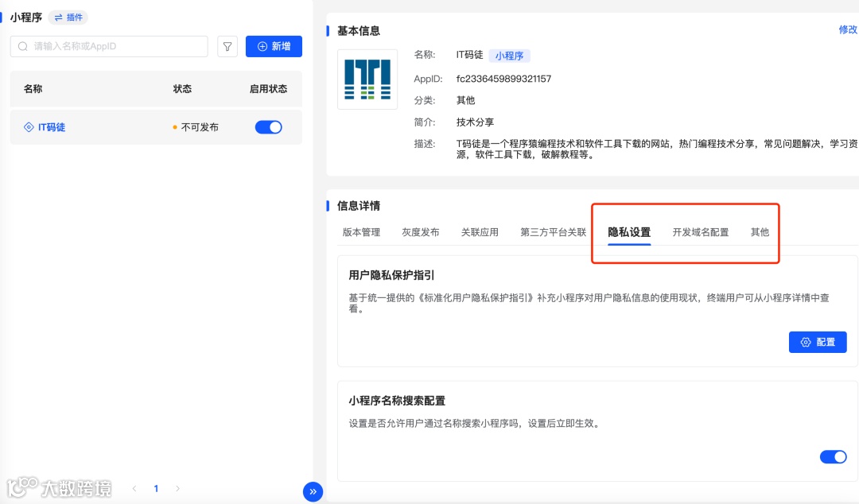The image size is (859, 504).
Task: Click the 新增 add button
Action: pyautogui.click(x=274, y=47)
